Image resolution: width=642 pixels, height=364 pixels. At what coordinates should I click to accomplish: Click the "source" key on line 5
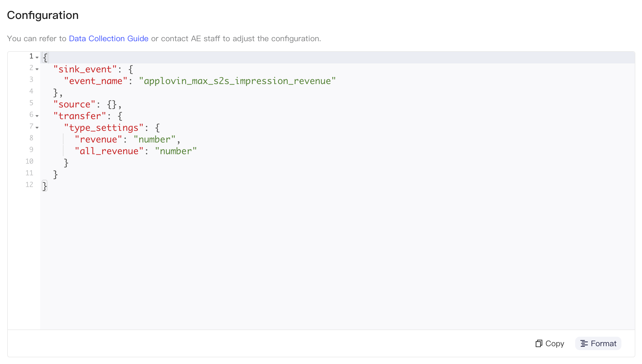[74, 104]
